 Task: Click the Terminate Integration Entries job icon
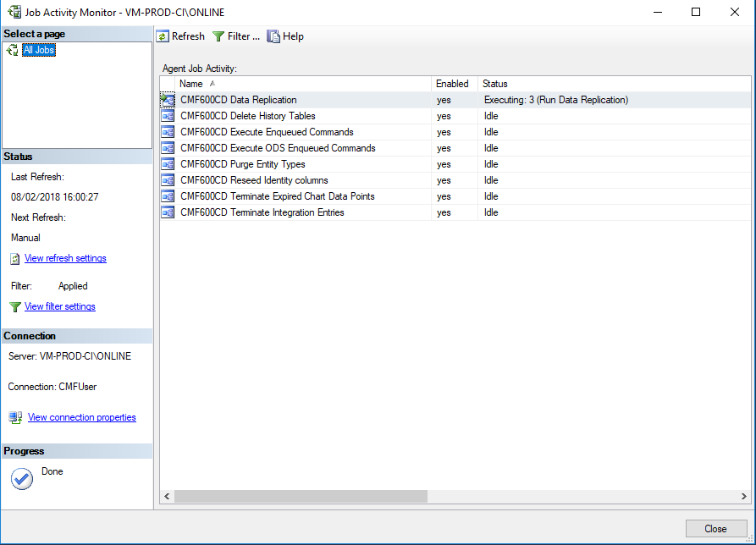click(x=168, y=212)
